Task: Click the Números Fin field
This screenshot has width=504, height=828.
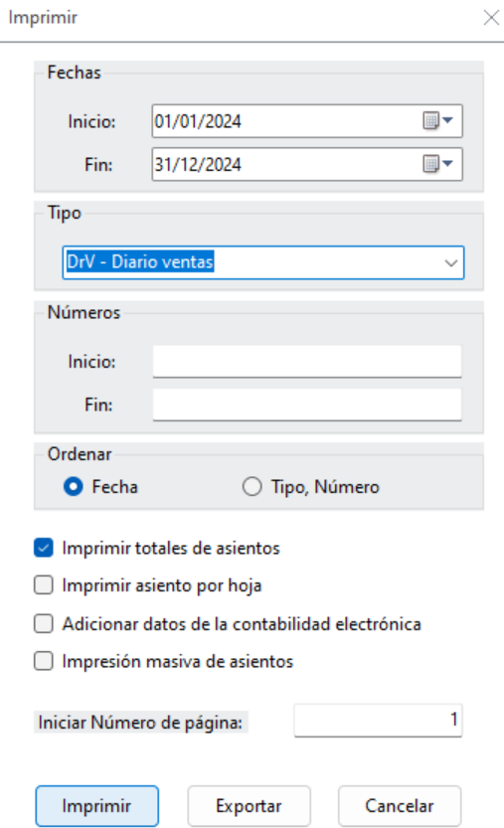Action: (307, 405)
